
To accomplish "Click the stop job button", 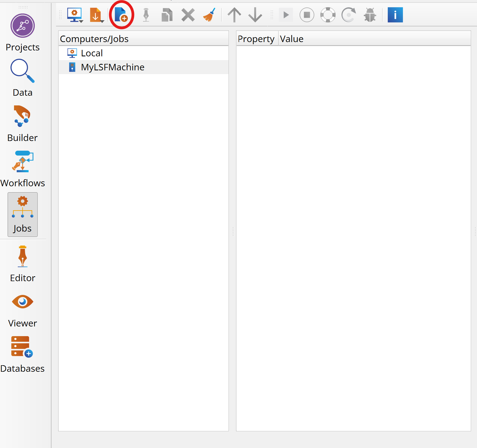I will [307, 15].
